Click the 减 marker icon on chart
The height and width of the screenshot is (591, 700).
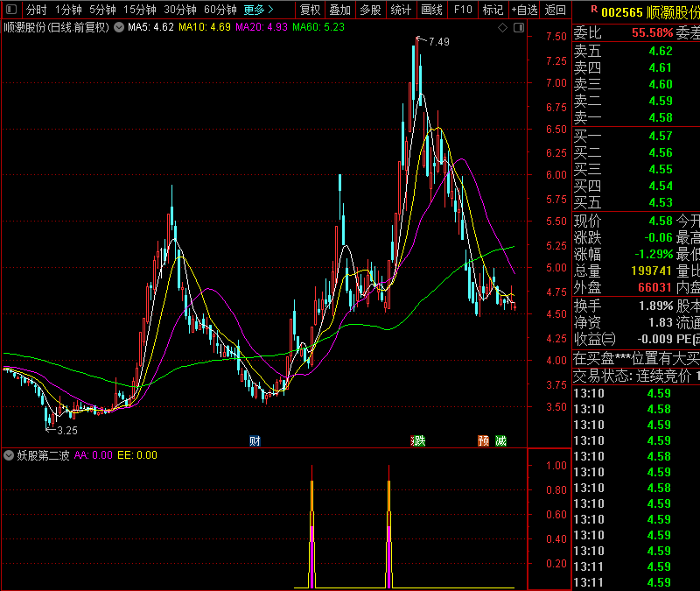click(x=500, y=440)
